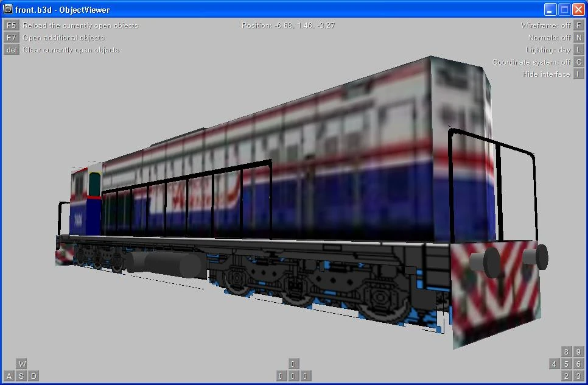
Task: Click the numpad 4 key icon
Action: click(x=553, y=364)
